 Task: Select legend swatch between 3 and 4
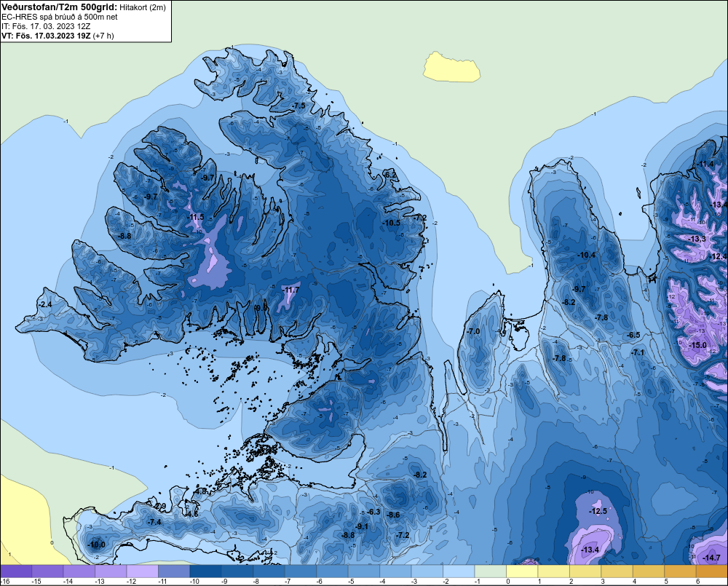(617, 571)
